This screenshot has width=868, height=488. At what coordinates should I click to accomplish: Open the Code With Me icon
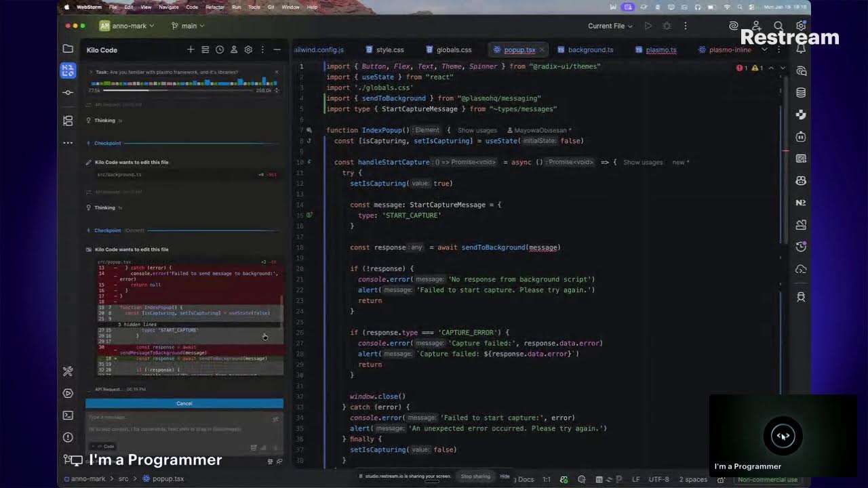tap(756, 26)
